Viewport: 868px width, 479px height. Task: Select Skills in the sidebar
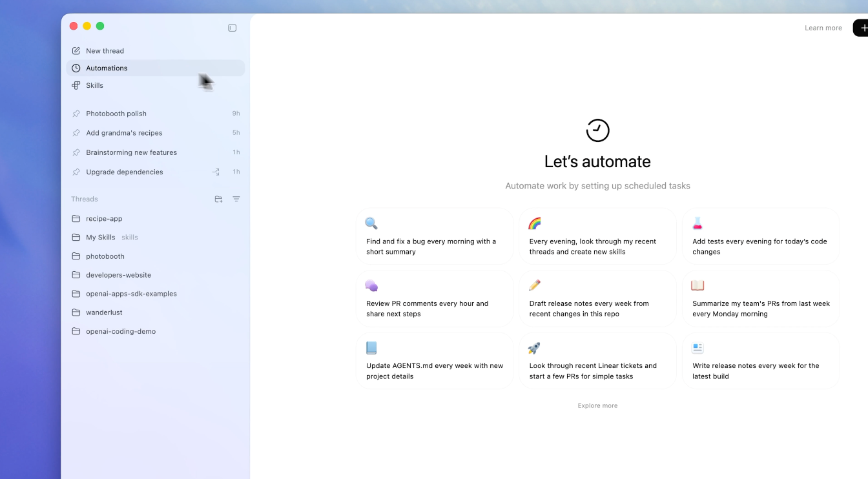pyautogui.click(x=94, y=85)
